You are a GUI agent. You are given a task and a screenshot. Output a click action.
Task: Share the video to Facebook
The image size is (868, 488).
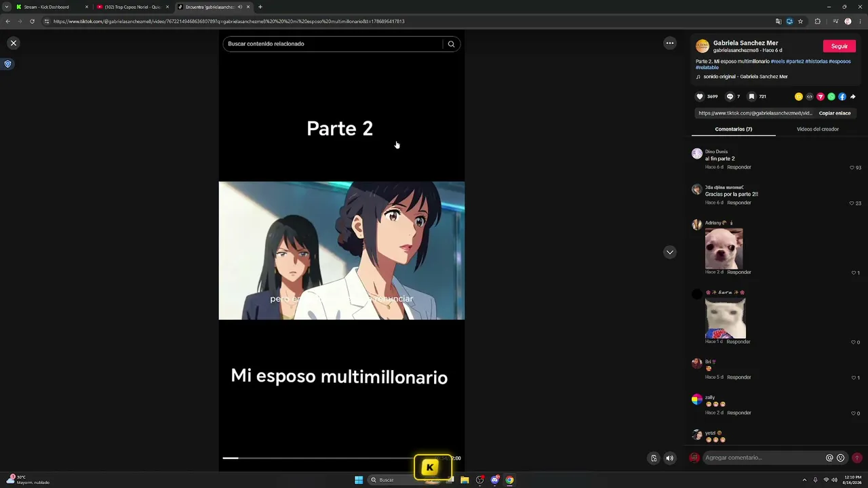click(x=842, y=97)
